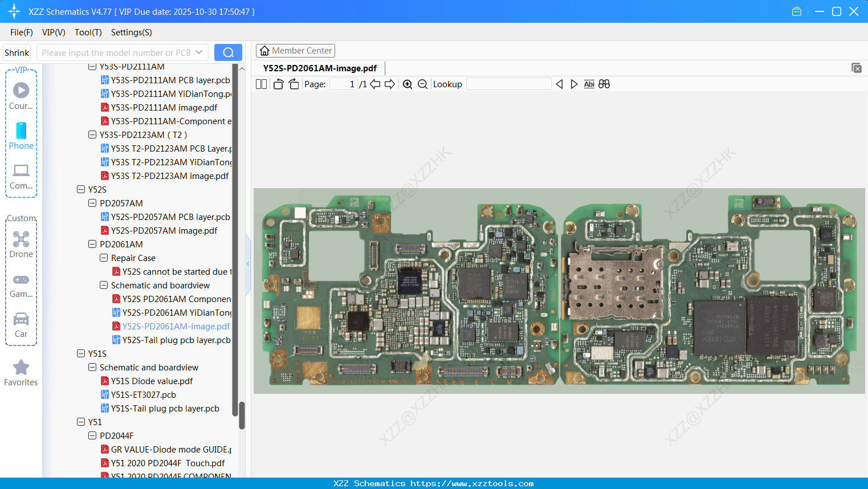Rotate the page clockwise
The height and width of the screenshot is (489, 868).
[294, 84]
